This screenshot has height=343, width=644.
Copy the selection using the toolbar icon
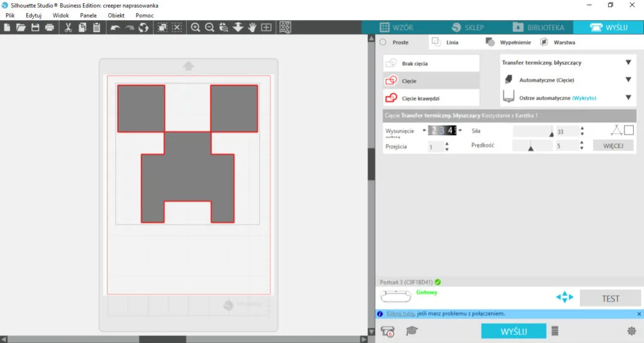82,28
